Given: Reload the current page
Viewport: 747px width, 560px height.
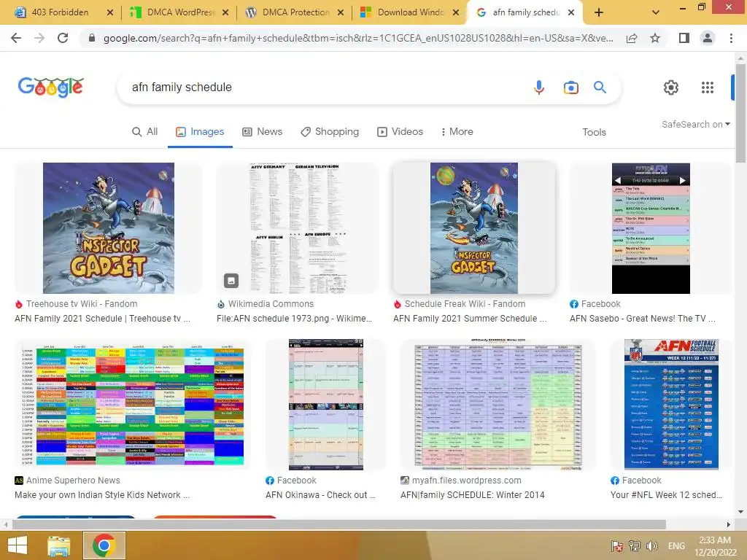Looking at the screenshot, I should (63, 38).
